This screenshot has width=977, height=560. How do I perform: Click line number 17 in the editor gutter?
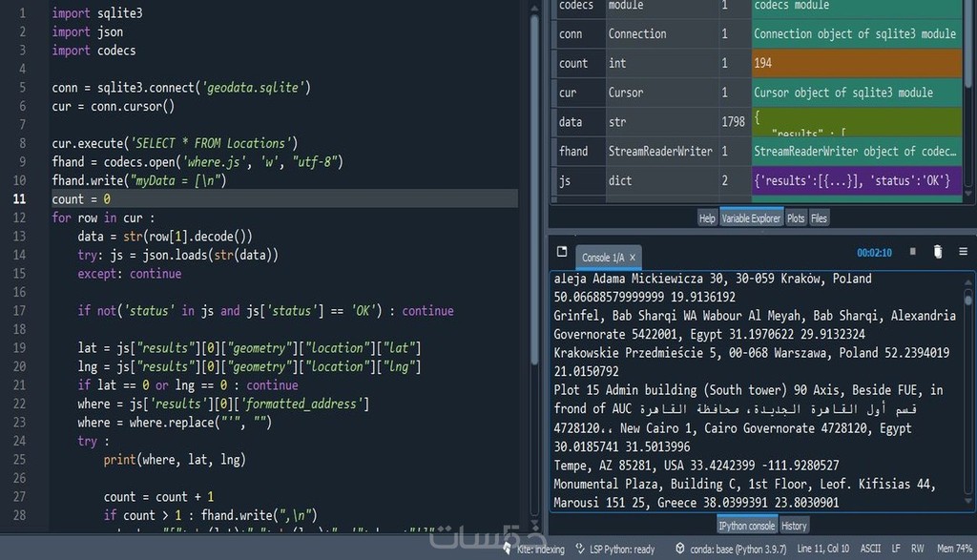(x=19, y=310)
